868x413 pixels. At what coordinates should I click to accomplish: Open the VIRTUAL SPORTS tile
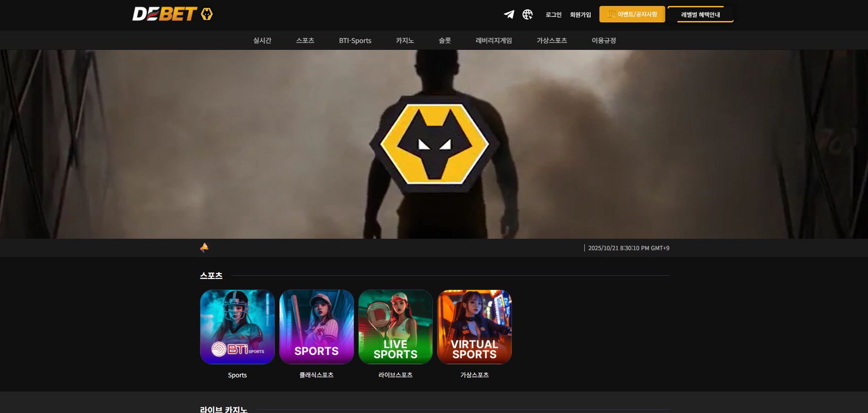474,327
